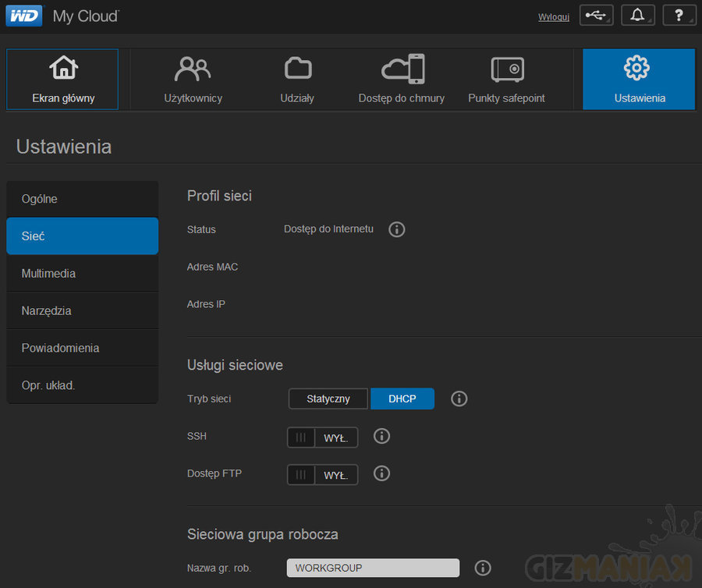
Task: Toggle the SSH switch on
Action: pos(323,437)
